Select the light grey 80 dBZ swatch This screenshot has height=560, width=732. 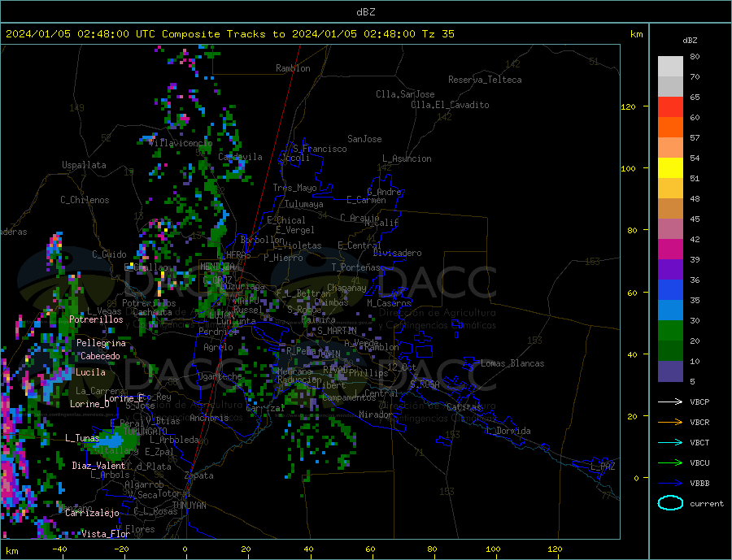coord(670,67)
